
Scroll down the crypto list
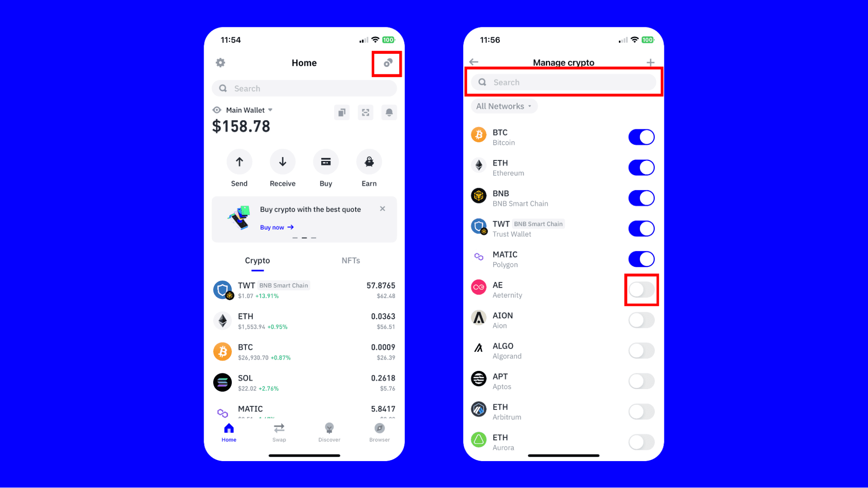(x=563, y=357)
